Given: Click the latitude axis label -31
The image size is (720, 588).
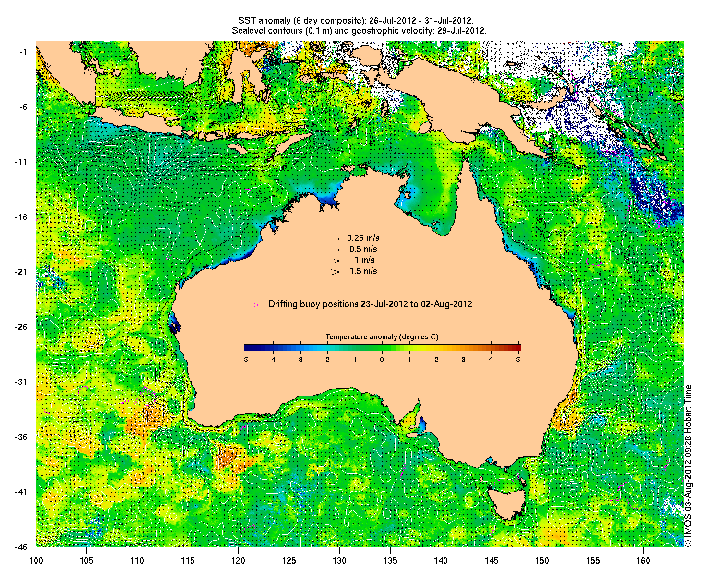Looking at the screenshot, I should point(22,382).
